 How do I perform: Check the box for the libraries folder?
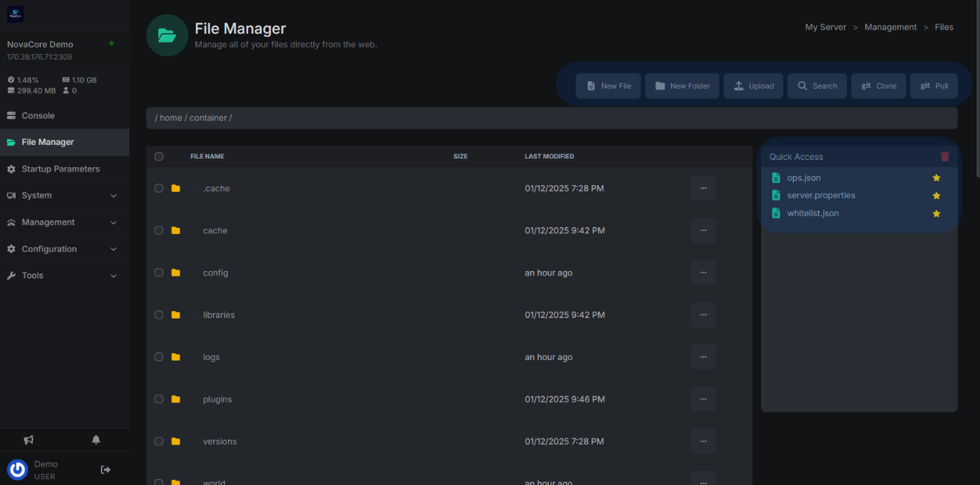pyautogui.click(x=159, y=315)
